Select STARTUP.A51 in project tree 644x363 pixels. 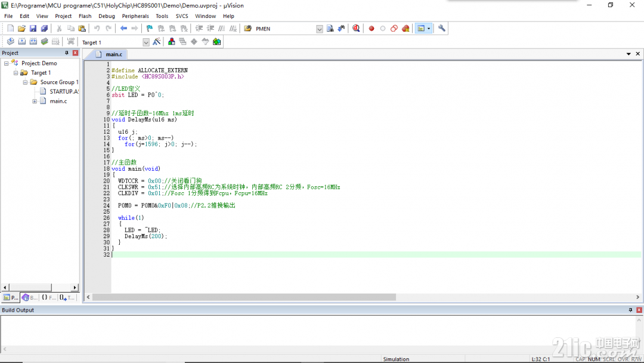(64, 92)
